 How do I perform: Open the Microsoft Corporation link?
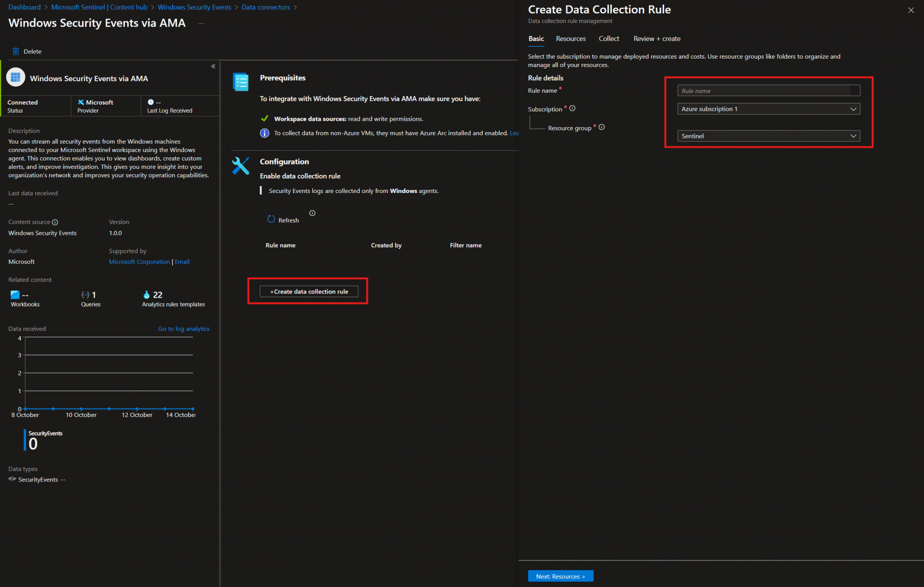pyautogui.click(x=139, y=261)
